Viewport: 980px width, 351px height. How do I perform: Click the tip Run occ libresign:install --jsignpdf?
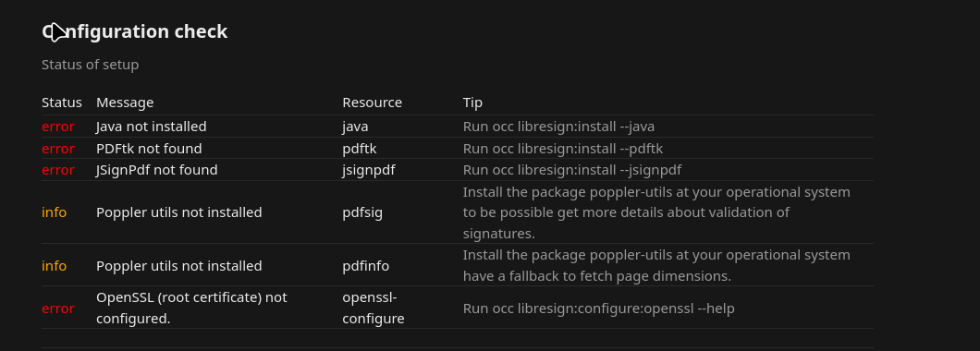(572, 170)
